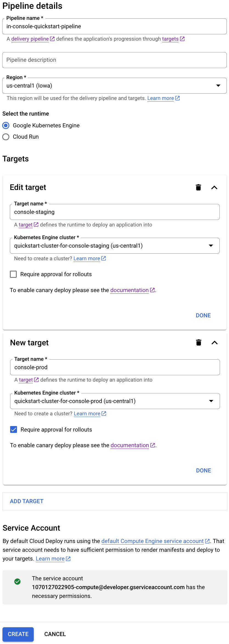The height and width of the screenshot is (644, 229).
Task: Open external link icon for Compute Engine service account
Action: (207, 541)
